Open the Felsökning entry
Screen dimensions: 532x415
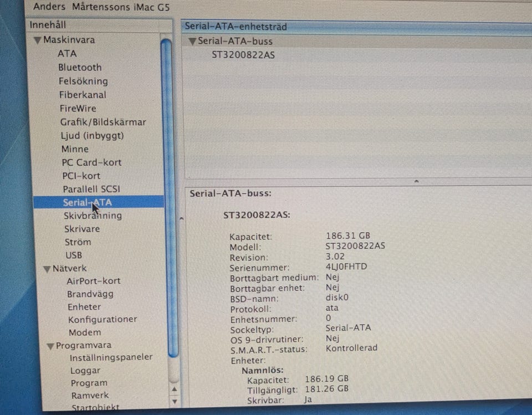(83, 81)
